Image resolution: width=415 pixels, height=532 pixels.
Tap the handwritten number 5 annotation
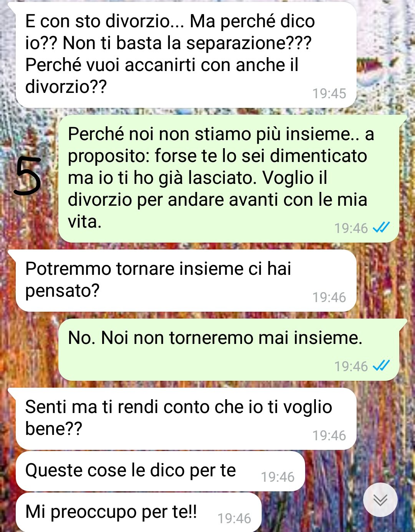pyautogui.click(x=27, y=175)
